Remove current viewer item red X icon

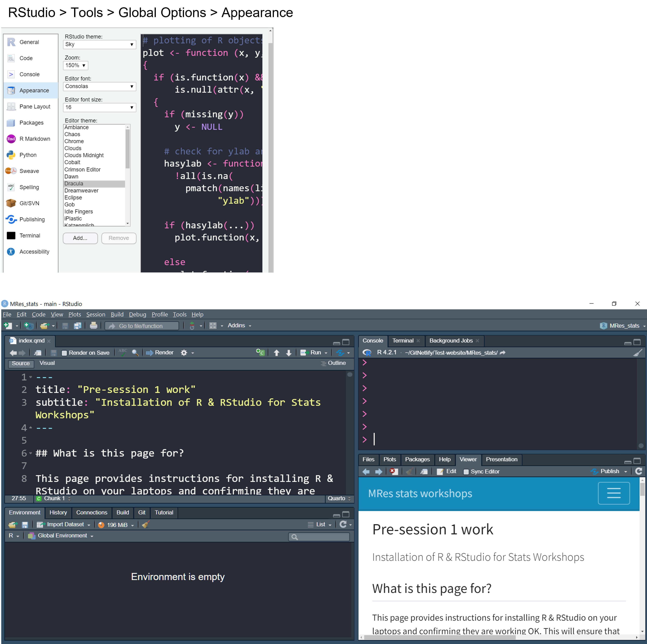point(394,472)
